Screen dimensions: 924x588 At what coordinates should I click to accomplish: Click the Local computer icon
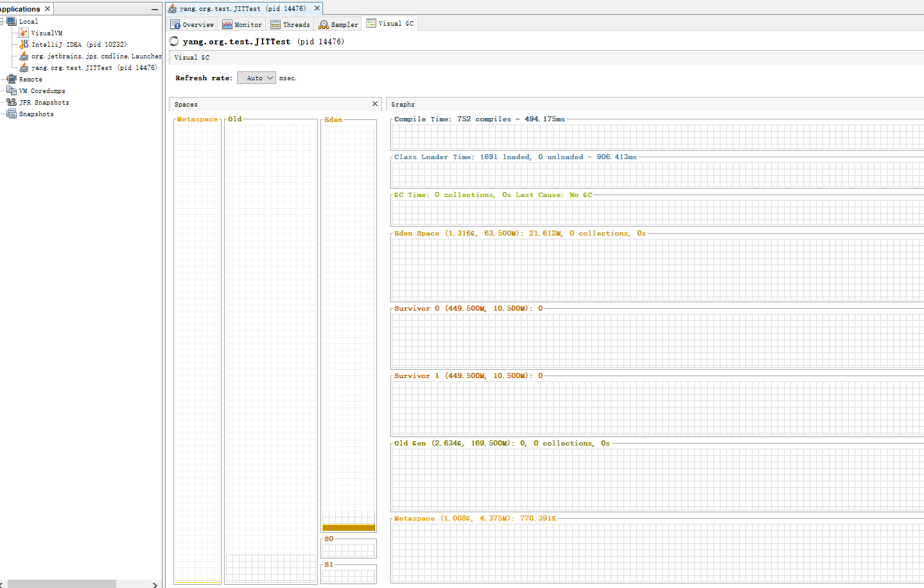click(x=12, y=21)
